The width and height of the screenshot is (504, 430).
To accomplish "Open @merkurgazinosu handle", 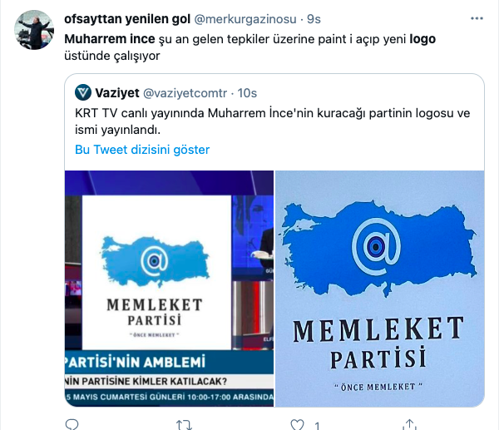I will tap(245, 19).
